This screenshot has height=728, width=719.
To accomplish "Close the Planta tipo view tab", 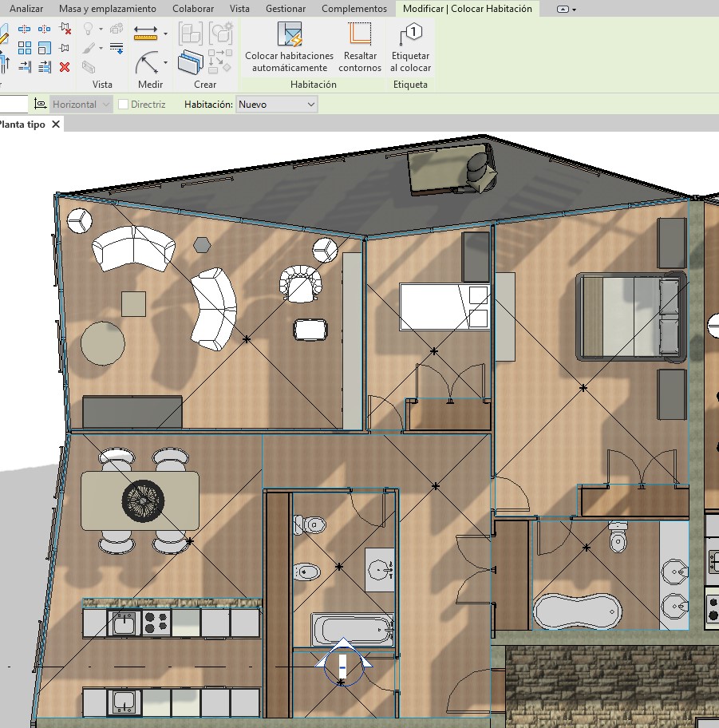I will [56, 125].
